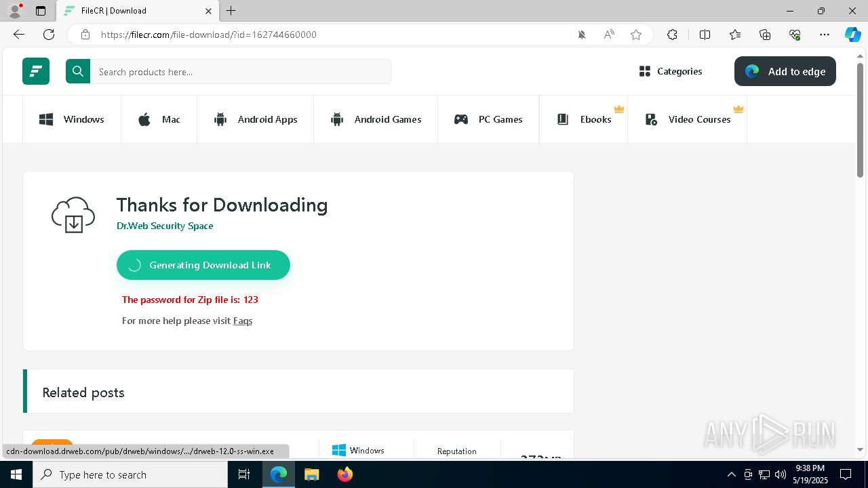This screenshot has width=868, height=488.
Task: Click the scrollbar down arrow
Action: pos(861,449)
